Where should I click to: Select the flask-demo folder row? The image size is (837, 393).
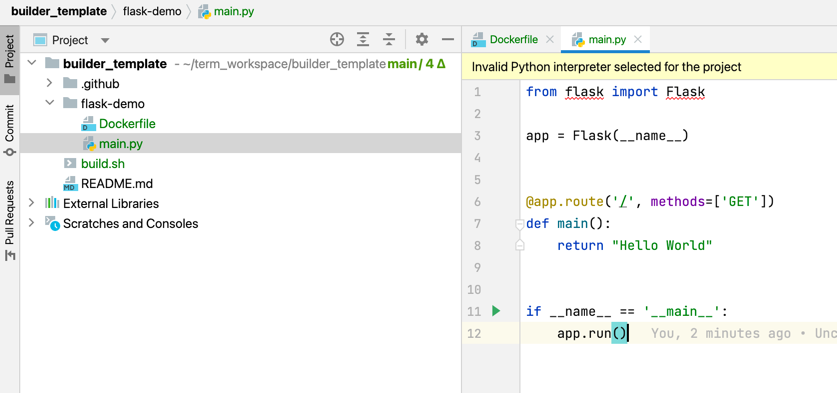tap(241, 103)
